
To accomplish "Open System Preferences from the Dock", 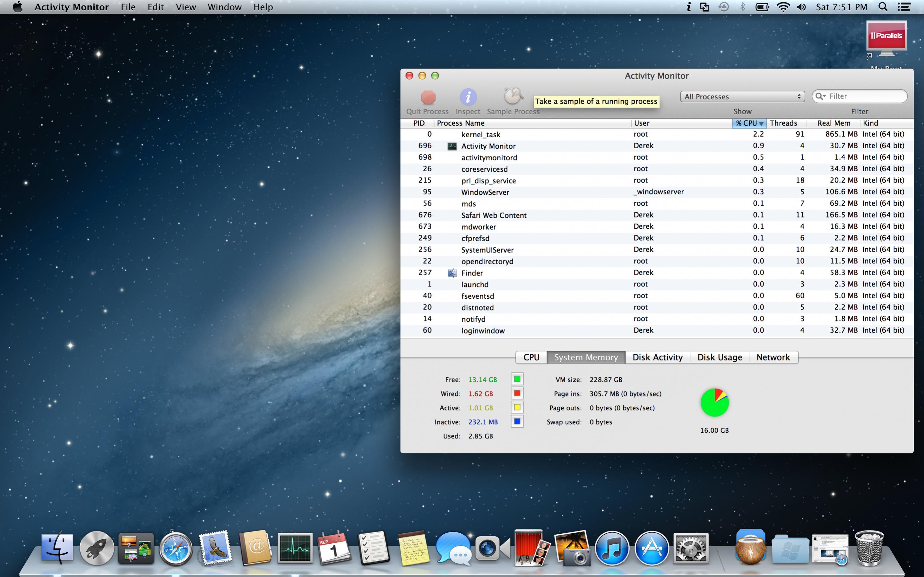I will pos(691,548).
